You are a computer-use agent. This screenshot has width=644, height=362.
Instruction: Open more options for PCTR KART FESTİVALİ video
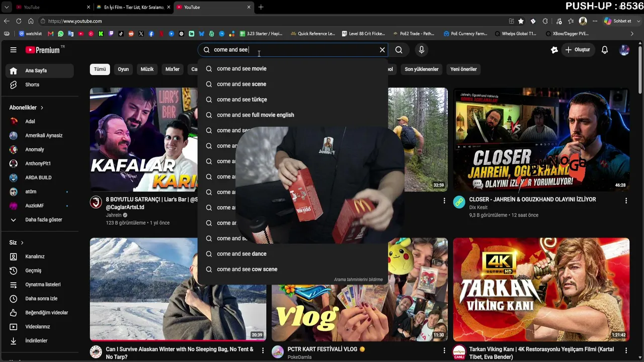[444, 350]
